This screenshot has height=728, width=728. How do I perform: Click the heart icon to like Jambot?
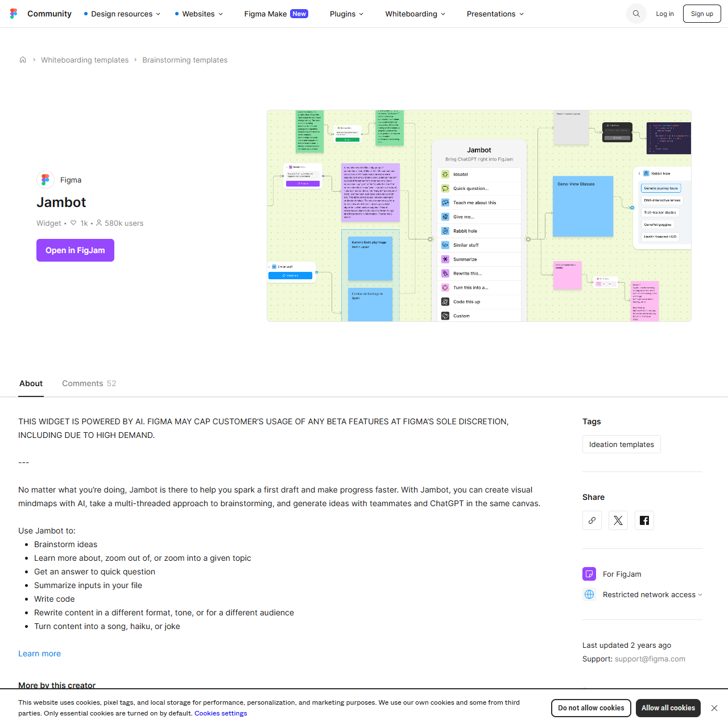click(73, 223)
